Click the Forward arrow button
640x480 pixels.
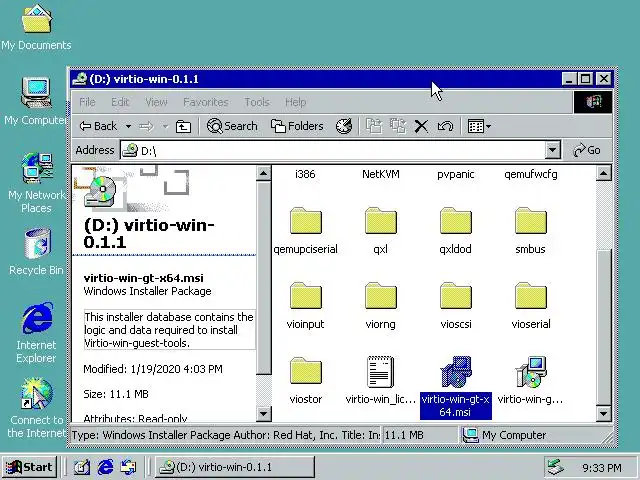coord(147,127)
